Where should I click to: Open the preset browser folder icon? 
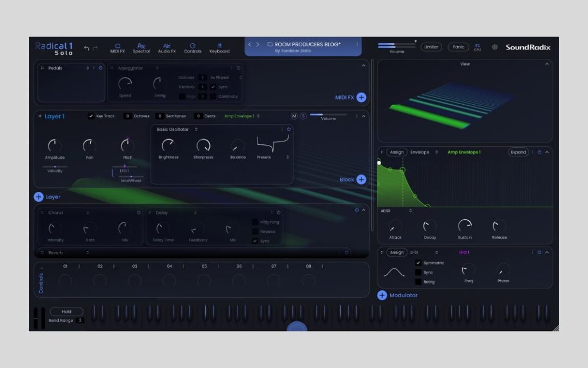pyautogui.click(x=269, y=44)
